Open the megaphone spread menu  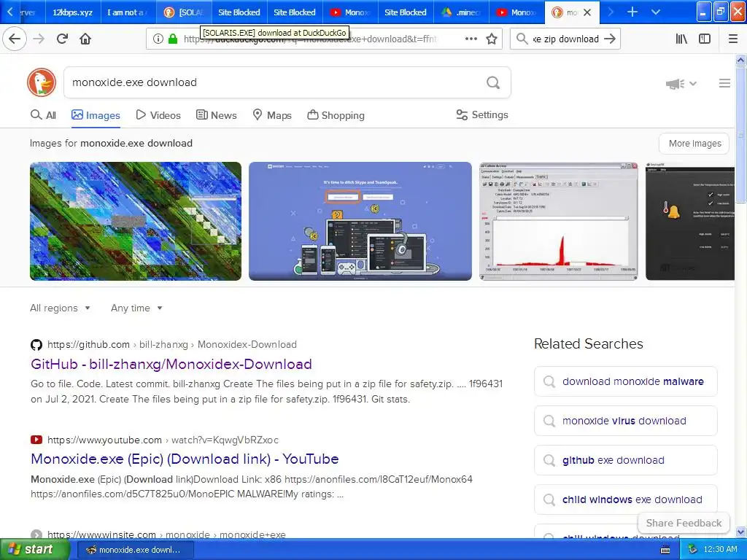point(681,84)
